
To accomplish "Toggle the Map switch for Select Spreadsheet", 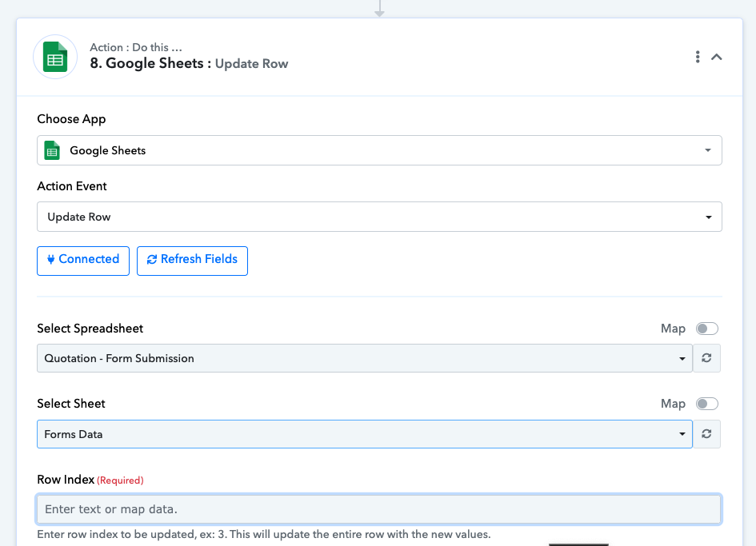I will click(x=707, y=329).
